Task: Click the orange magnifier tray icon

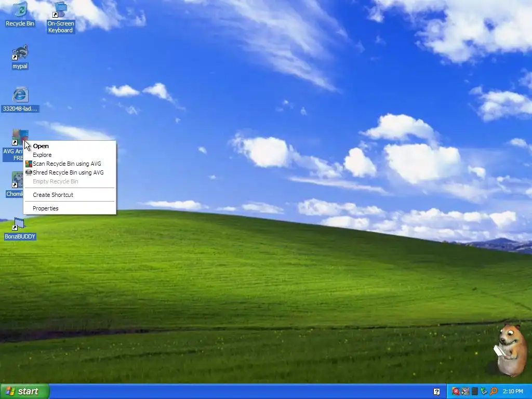Action: 494,391
